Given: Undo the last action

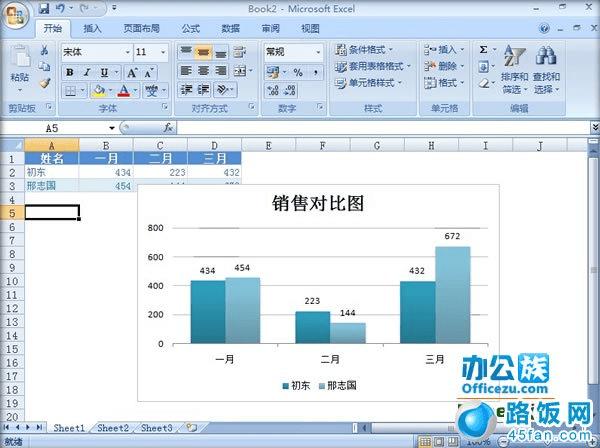Looking at the screenshot, I should click(60, 8).
